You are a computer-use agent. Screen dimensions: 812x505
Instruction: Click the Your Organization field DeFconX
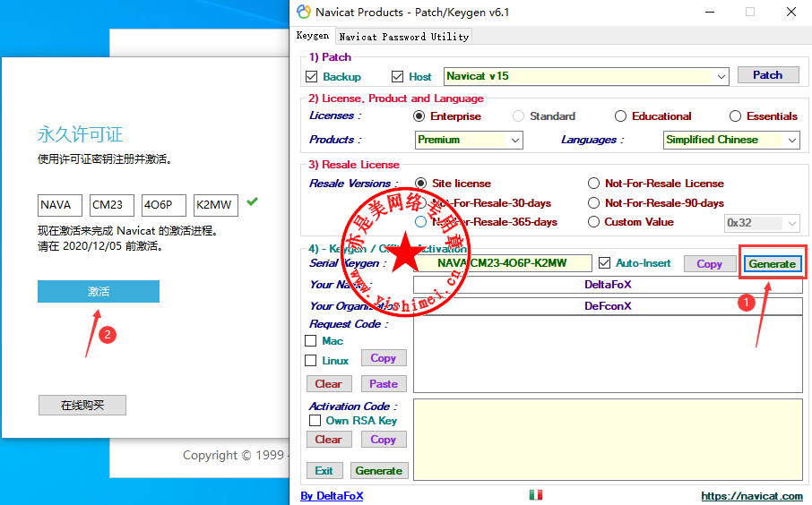(608, 306)
